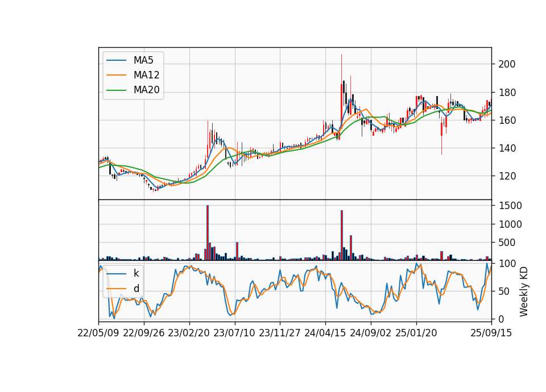Click the 23/02/20 date tick label
The height and width of the screenshot is (392, 546).
pos(189,333)
